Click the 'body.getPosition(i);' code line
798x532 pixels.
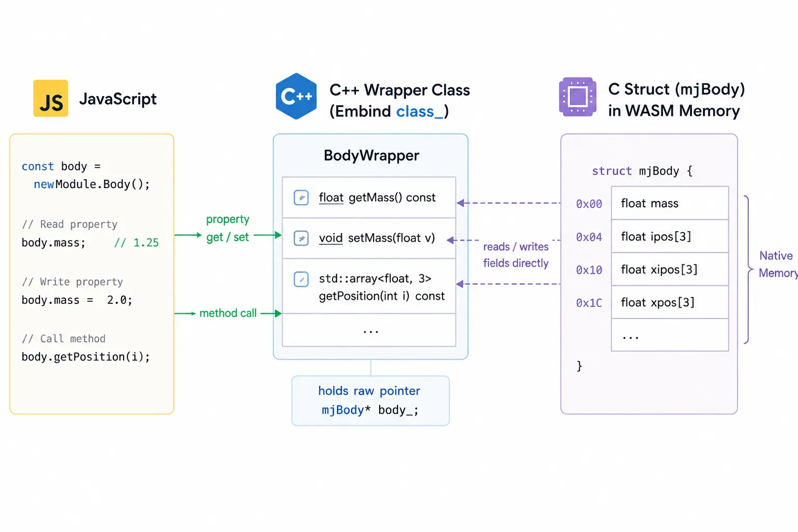[86, 357]
